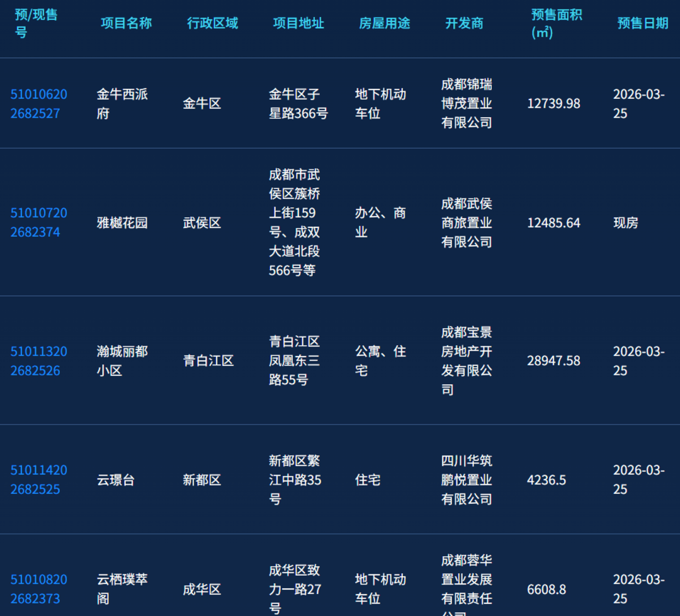This screenshot has height=616, width=680.
Task: Follow the 510114202682525 presale number link
Action: (x=38, y=479)
